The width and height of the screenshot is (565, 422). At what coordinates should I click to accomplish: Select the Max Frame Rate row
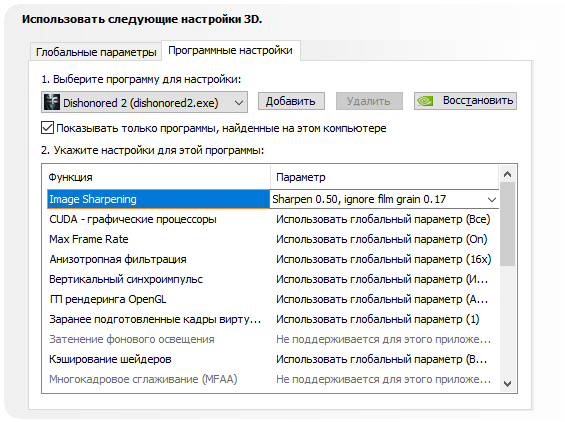(x=273, y=239)
